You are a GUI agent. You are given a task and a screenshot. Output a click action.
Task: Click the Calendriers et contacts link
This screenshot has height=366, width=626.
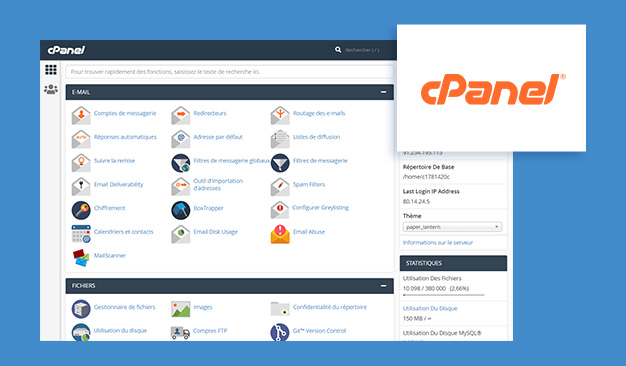[x=123, y=232]
